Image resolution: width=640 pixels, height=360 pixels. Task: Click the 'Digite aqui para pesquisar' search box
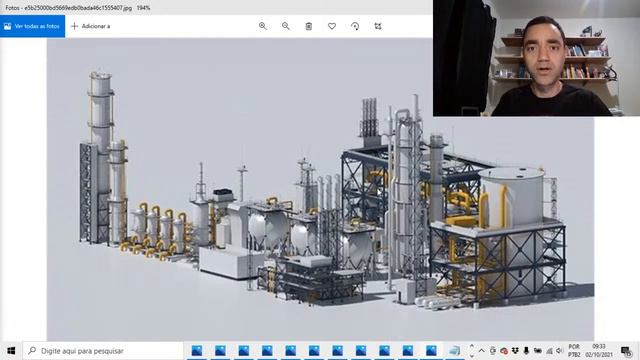pyautogui.click(x=103, y=351)
